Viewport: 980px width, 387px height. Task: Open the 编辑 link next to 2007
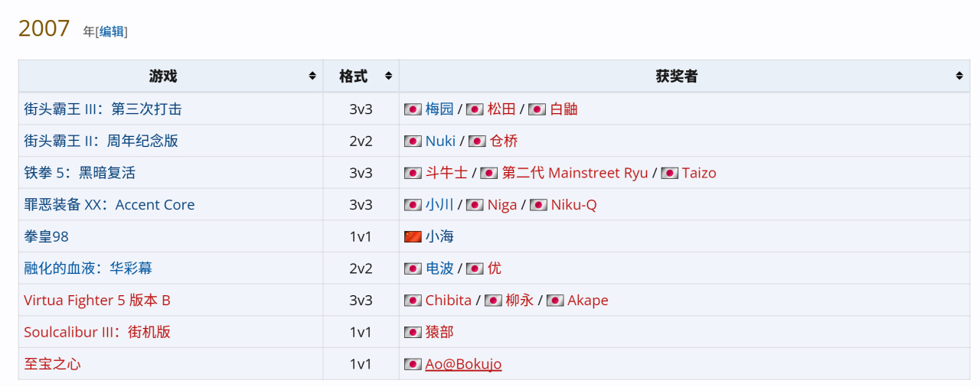pos(112,31)
